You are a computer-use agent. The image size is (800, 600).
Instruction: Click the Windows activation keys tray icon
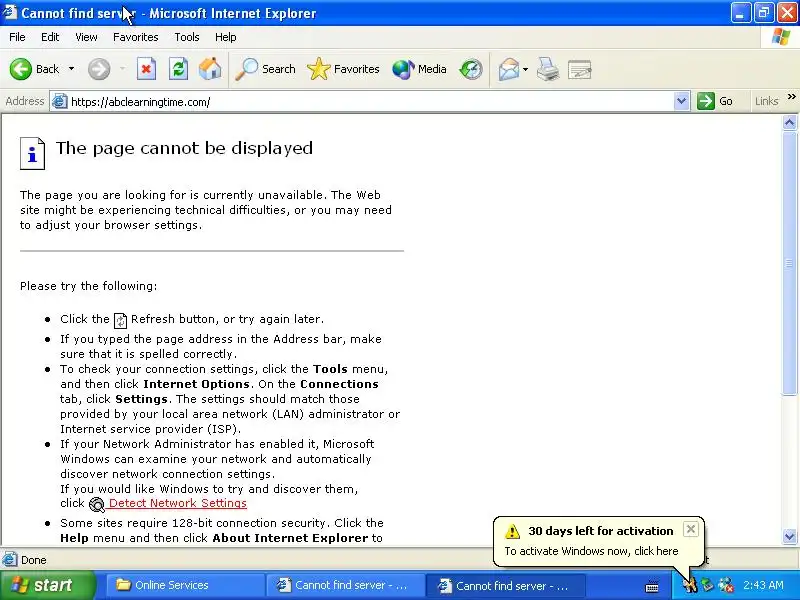pos(690,585)
